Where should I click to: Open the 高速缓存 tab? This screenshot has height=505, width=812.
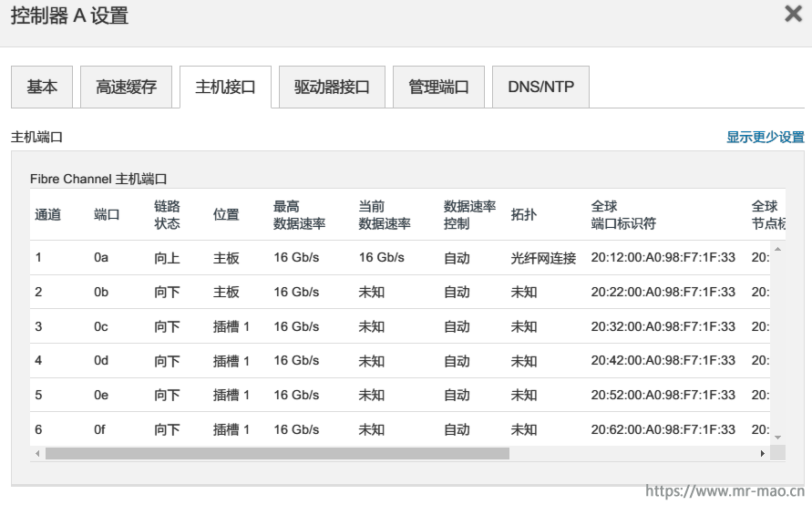tap(126, 87)
